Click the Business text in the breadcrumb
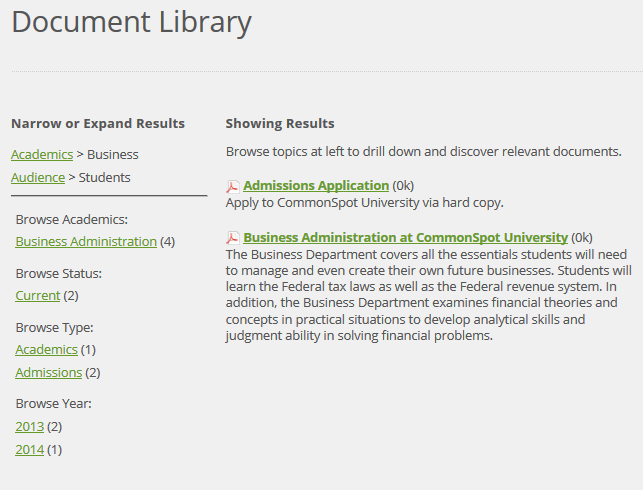Screen dimensions: 643x490 113,155
